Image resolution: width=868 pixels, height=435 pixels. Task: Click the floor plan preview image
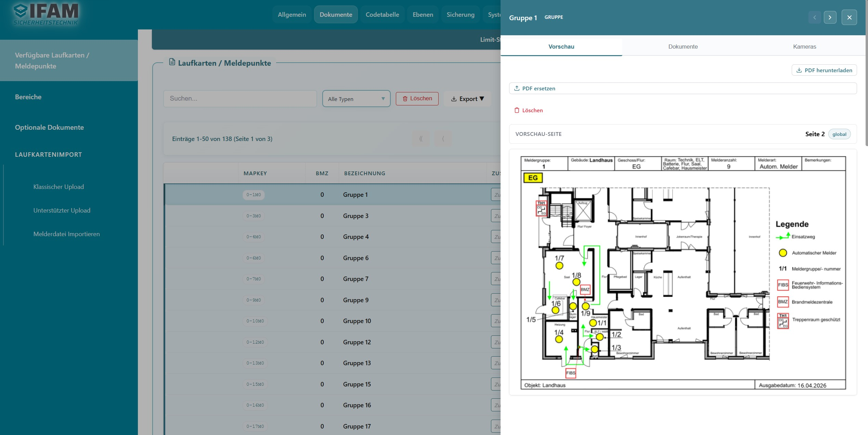coord(683,272)
